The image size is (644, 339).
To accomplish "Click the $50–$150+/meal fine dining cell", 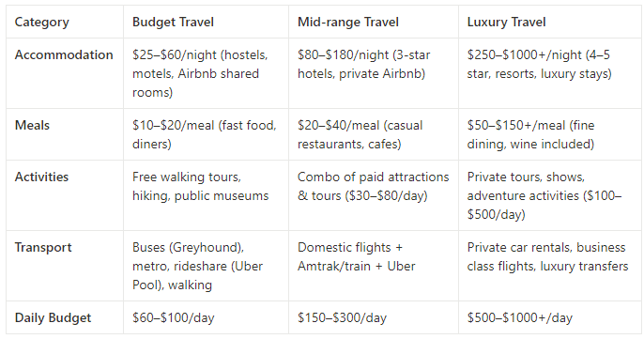I will point(550,134).
